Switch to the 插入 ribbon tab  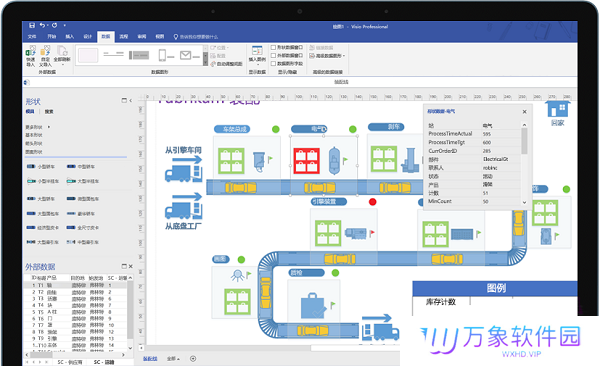(70, 36)
